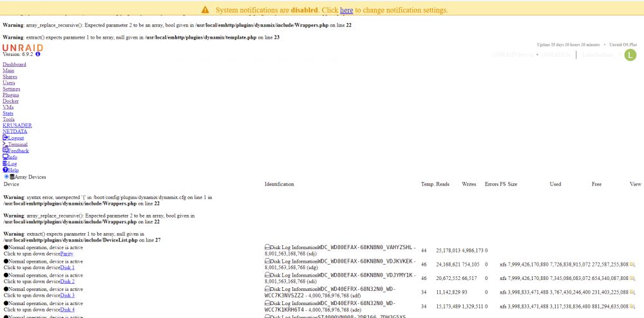Select the Array Devices radio button
The image size is (644, 318).
pos(6,177)
